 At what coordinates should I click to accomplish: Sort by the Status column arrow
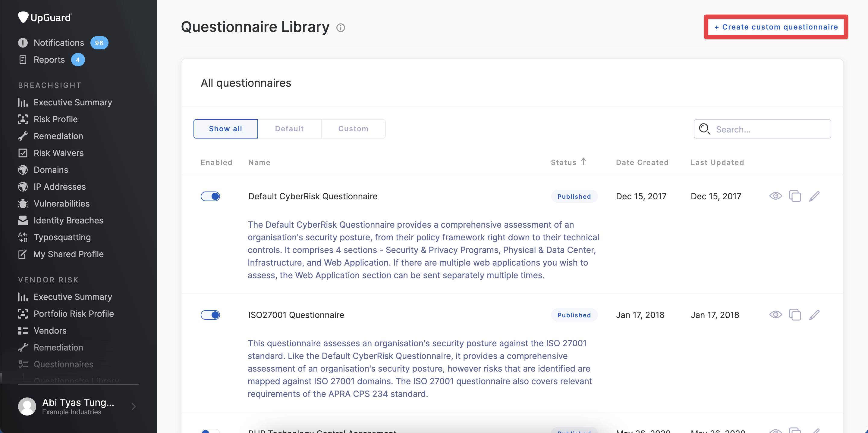point(583,162)
